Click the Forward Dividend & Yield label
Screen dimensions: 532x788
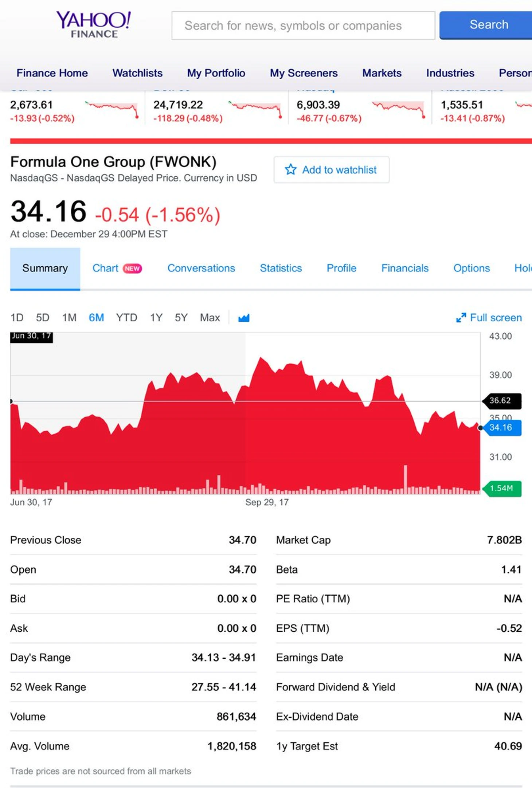click(336, 687)
